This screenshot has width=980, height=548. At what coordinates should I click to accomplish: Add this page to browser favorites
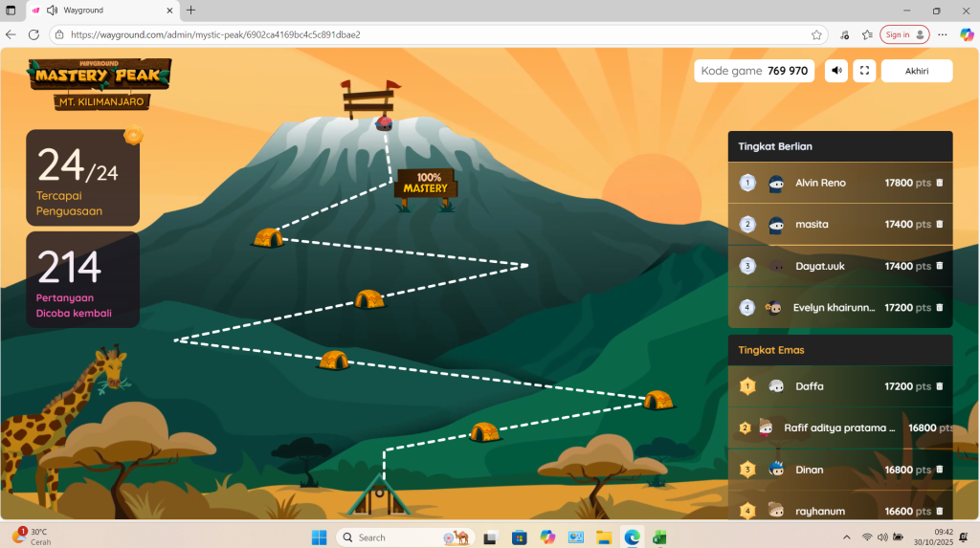[816, 34]
